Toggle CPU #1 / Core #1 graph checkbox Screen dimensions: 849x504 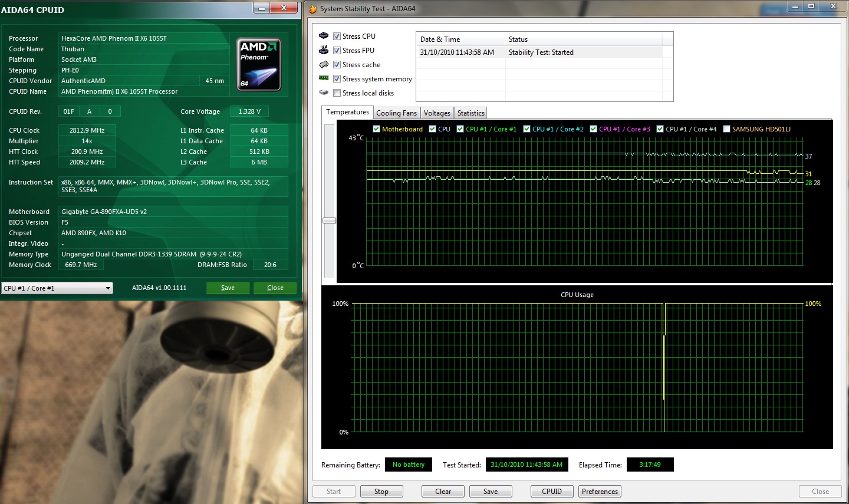point(460,129)
